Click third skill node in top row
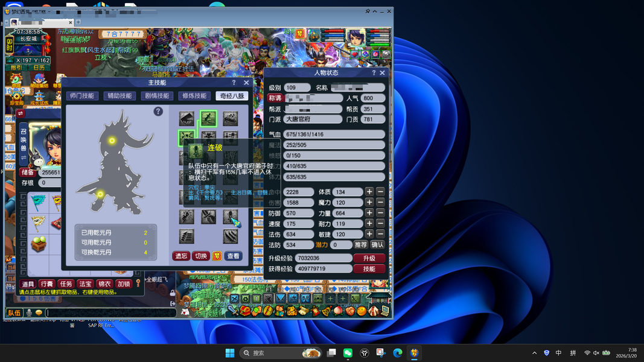Screen dimensions: 644x362 coord(231,119)
